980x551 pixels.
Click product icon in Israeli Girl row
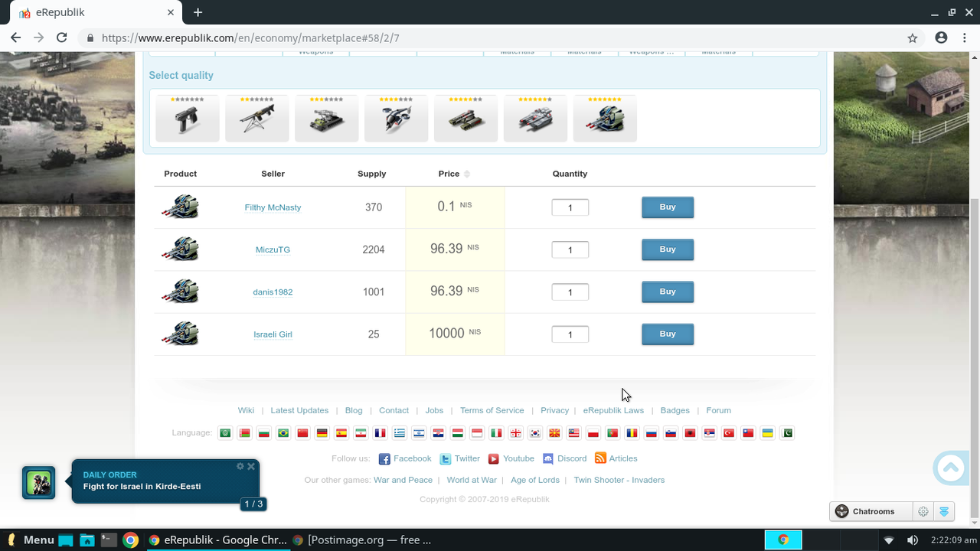181,334
